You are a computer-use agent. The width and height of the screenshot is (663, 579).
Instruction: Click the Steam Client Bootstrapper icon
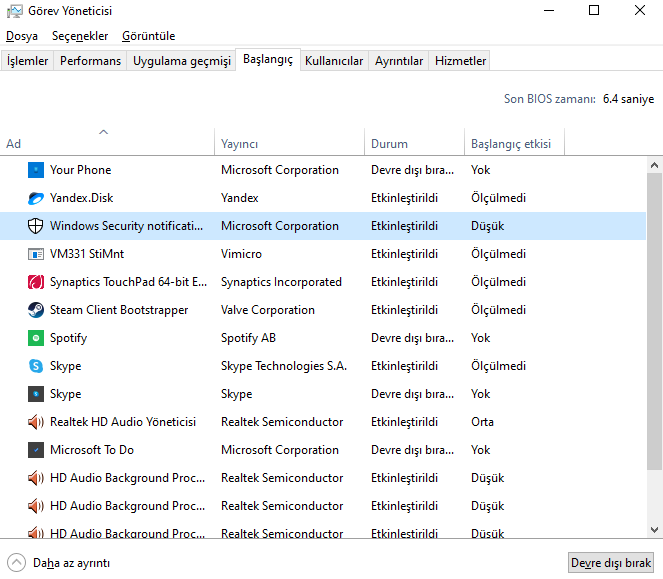[x=36, y=310]
